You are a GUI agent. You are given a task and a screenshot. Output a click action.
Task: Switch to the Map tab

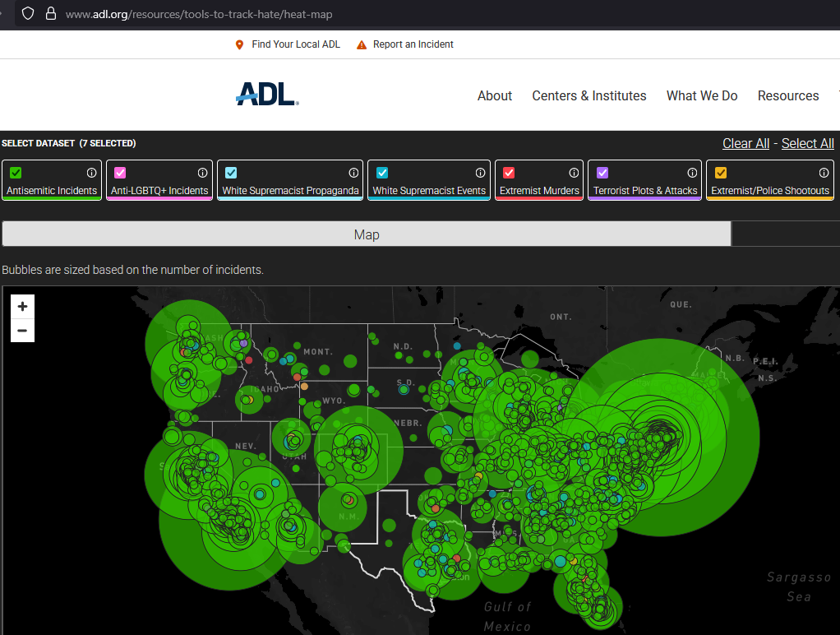(367, 234)
